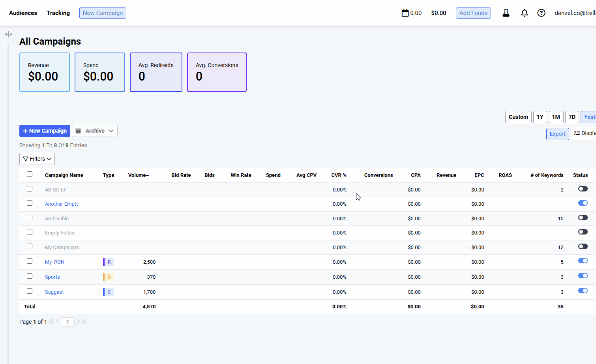Open the Display columns dropdown

point(584,133)
